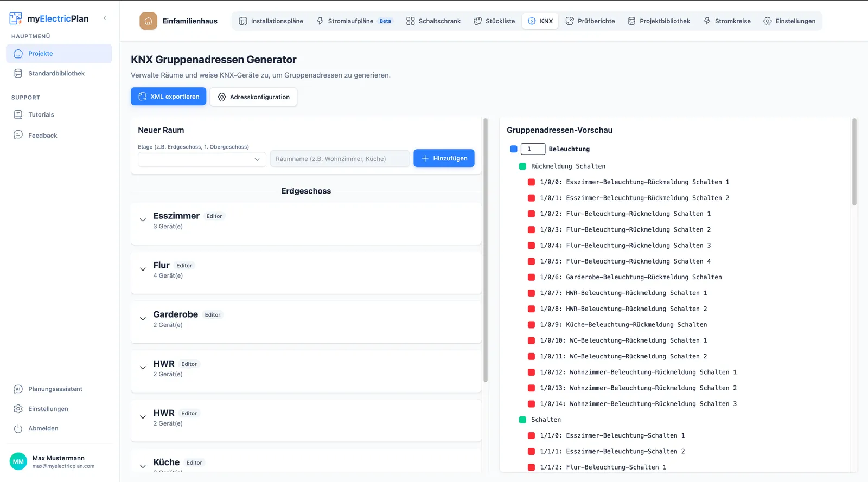The height and width of the screenshot is (482, 868).
Task: Open the Etage dropdown
Action: coord(202,159)
